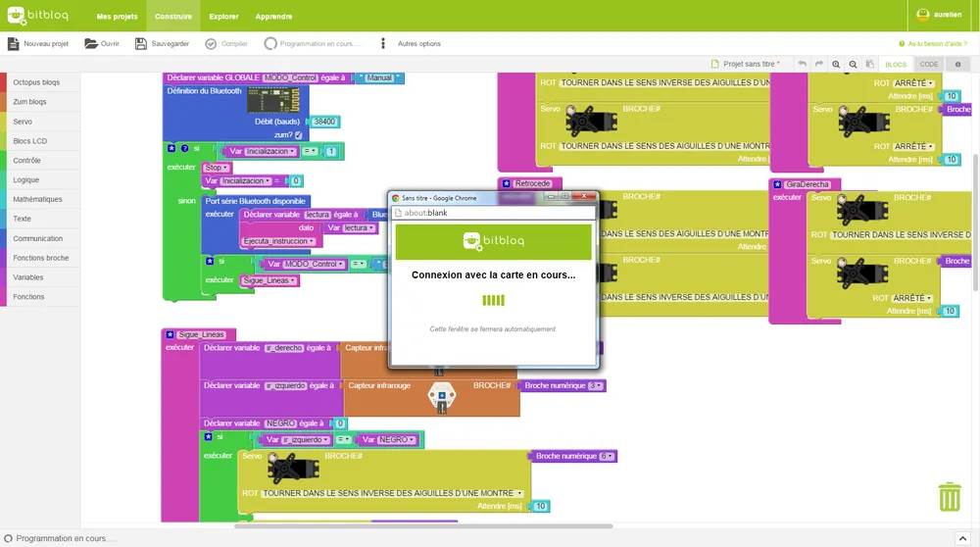Viewport: 980px width, 547px height.
Task: Click the undo arrow icon
Action: pyautogui.click(x=802, y=64)
